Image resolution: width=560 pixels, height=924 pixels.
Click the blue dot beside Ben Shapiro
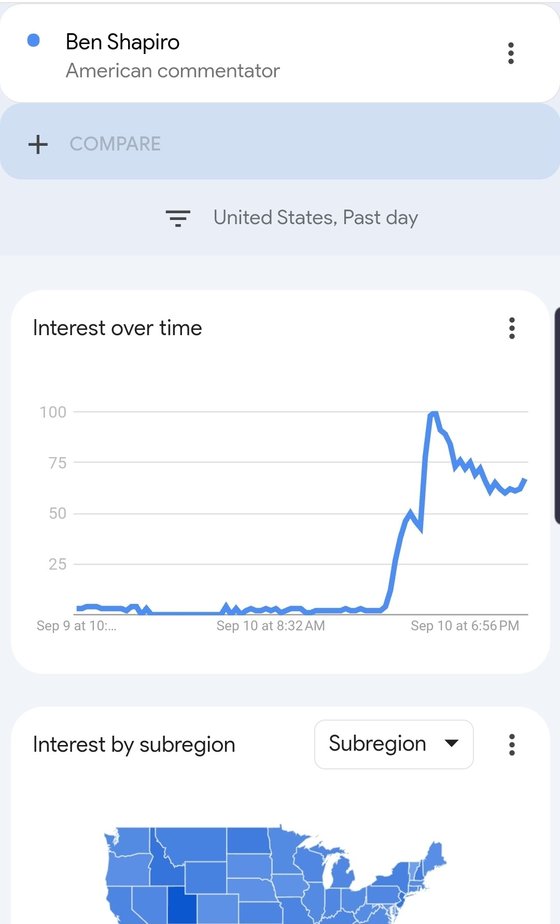pyautogui.click(x=34, y=40)
